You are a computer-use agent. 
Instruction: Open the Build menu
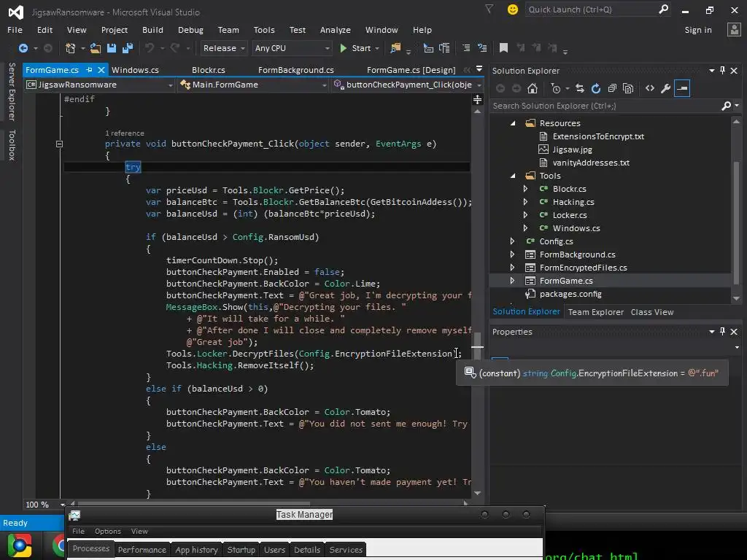152,30
